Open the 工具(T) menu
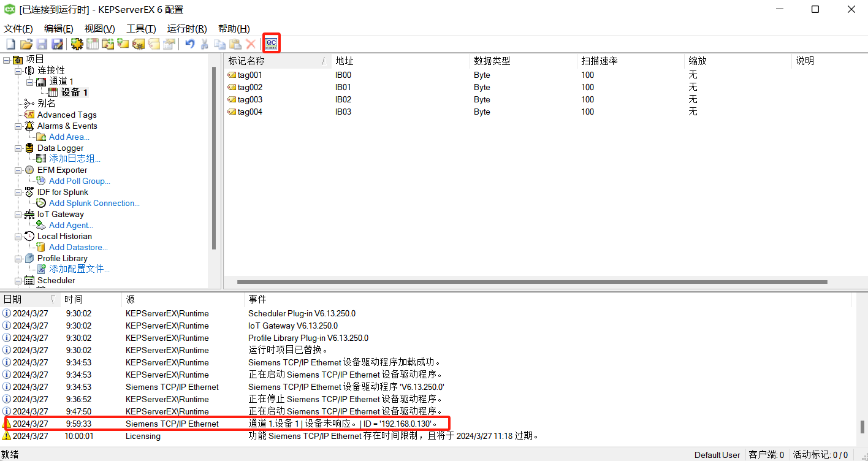Viewport: 868px width, 461px height. (x=141, y=29)
